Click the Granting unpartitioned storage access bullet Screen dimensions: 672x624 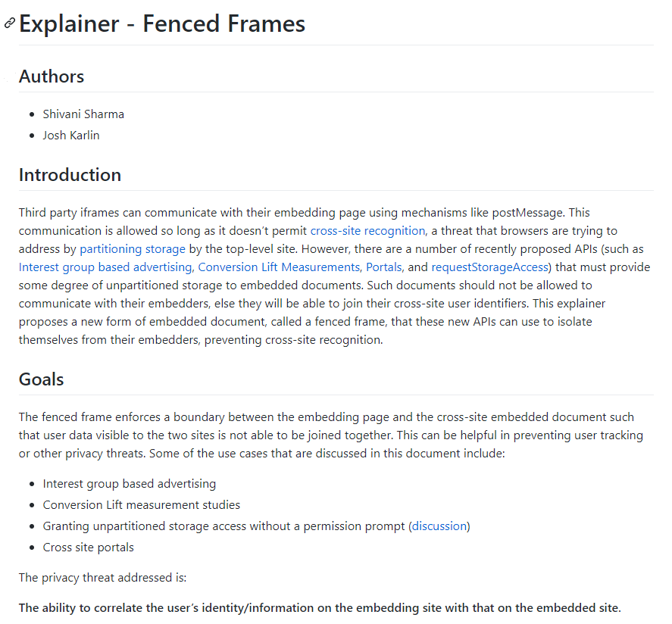point(256,526)
